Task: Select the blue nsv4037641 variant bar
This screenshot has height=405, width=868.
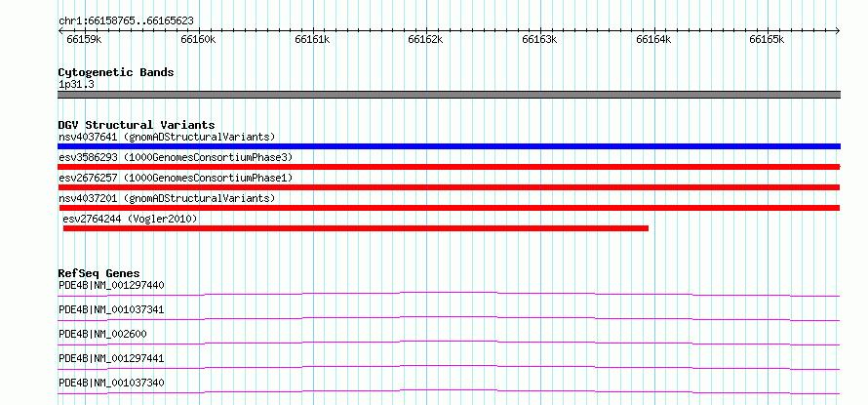Action: pyautogui.click(x=449, y=146)
